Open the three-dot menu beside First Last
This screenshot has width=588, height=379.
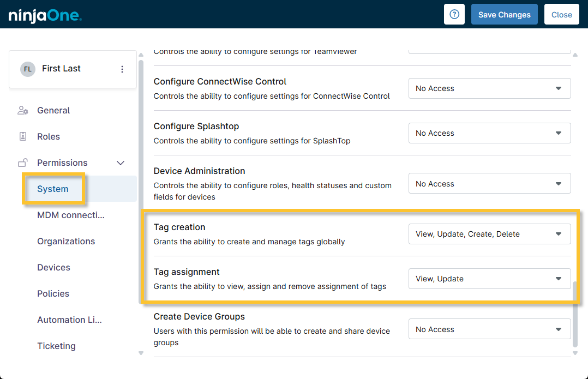point(122,69)
